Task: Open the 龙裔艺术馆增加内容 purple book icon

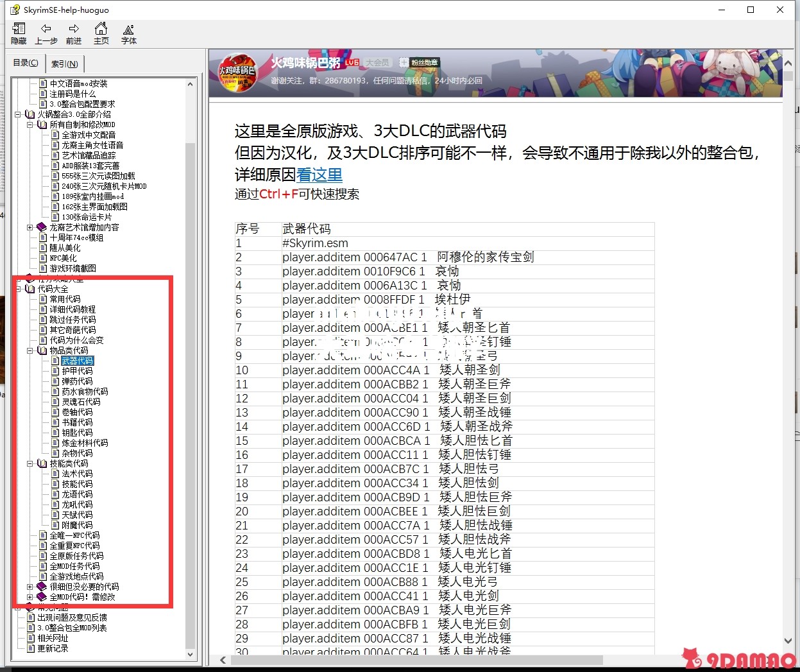Action: pos(42,227)
